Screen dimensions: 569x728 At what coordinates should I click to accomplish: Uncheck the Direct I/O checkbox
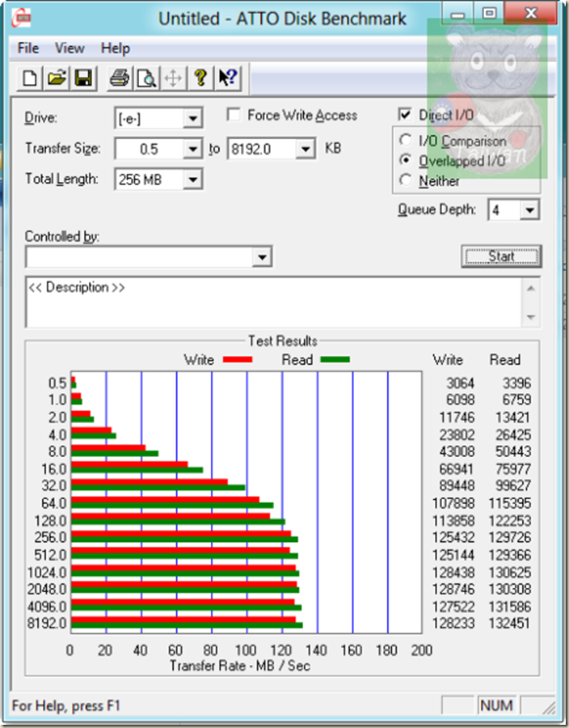(405, 114)
